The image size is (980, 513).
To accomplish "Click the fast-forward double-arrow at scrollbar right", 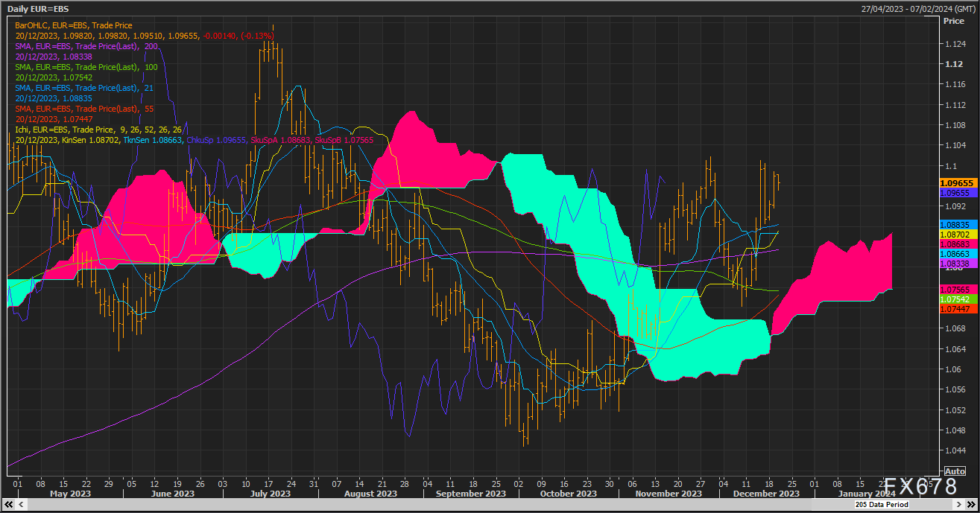I will (971, 505).
